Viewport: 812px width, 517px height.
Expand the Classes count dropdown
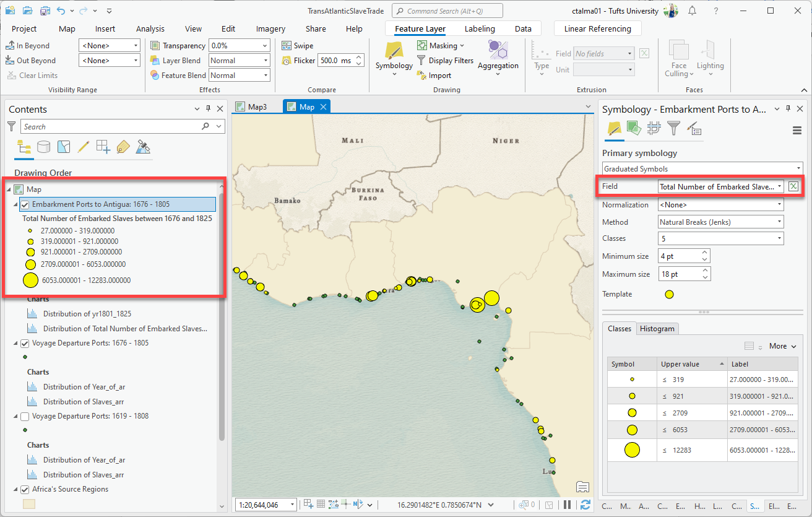coord(720,238)
